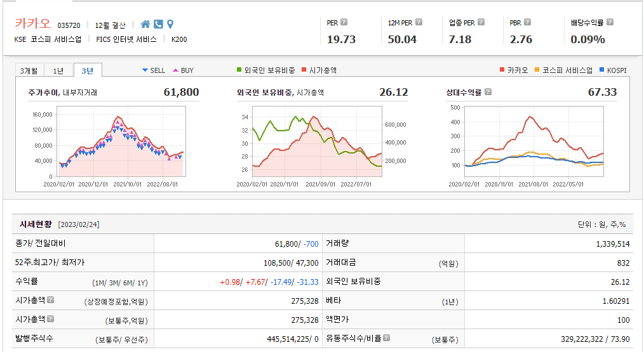The image size is (644, 352).
Task: Open help icon beside 시가총액 (상장예정포함,억원)
Action: (x=51, y=300)
